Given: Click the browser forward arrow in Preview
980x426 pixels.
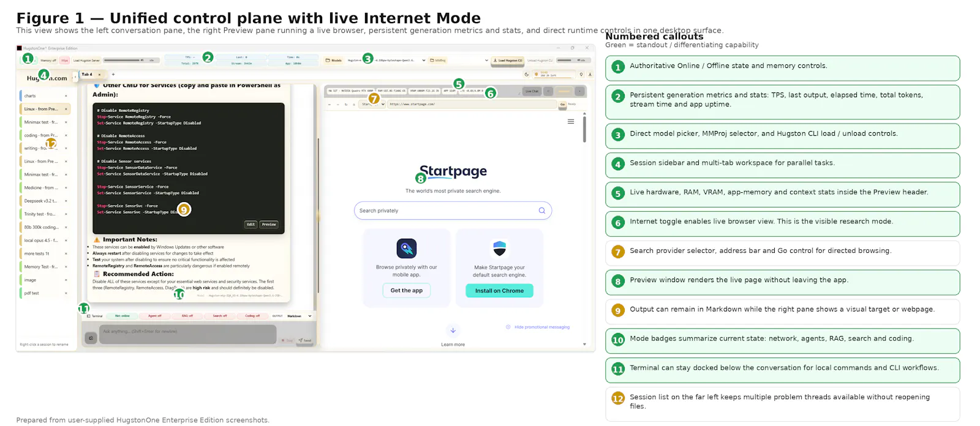Looking at the screenshot, I should 338,105.
